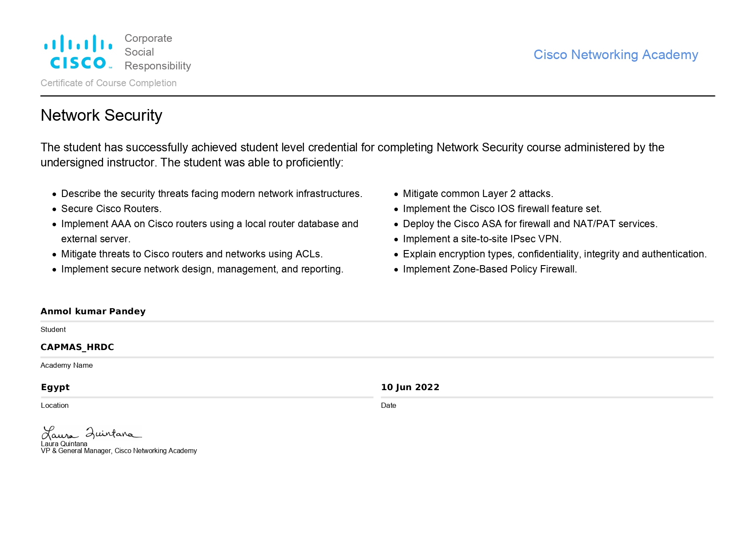The height and width of the screenshot is (535, 756).
Task: Click the "Implement a site-to-site IPsec VPN." bullet
Action: tap(482, 239)
